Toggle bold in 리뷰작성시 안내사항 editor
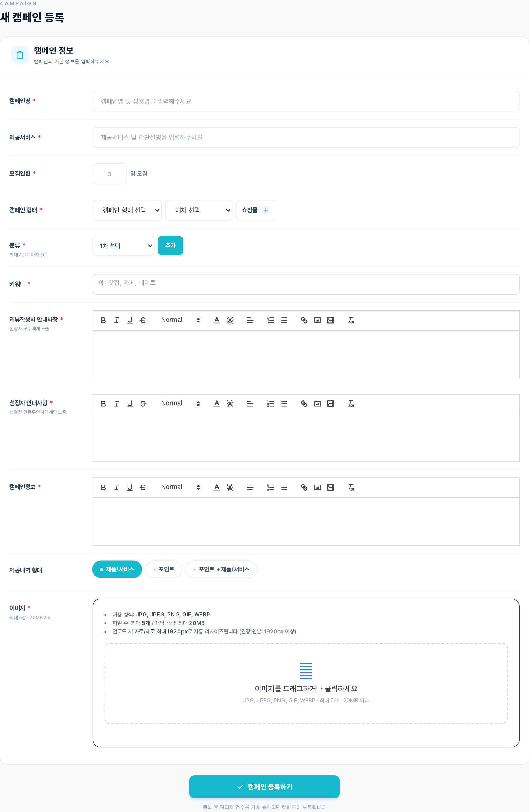 (103, 320)
